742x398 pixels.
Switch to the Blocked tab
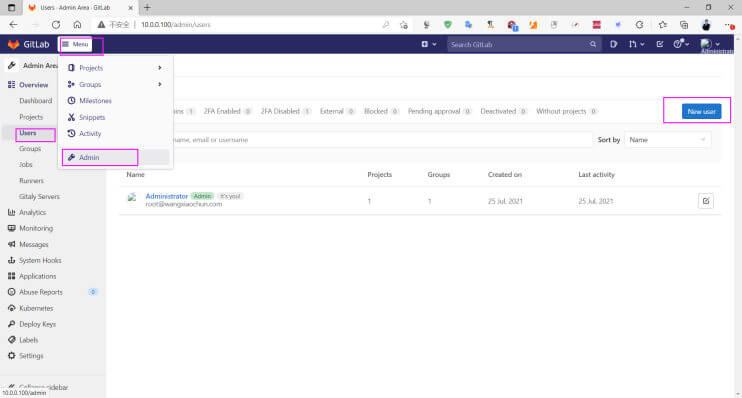pos(381,111)
